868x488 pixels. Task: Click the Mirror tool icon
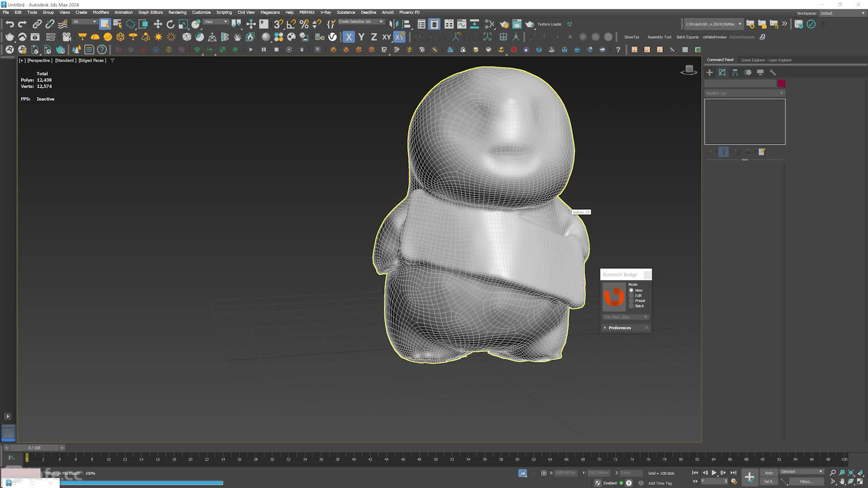coord(394,24)
